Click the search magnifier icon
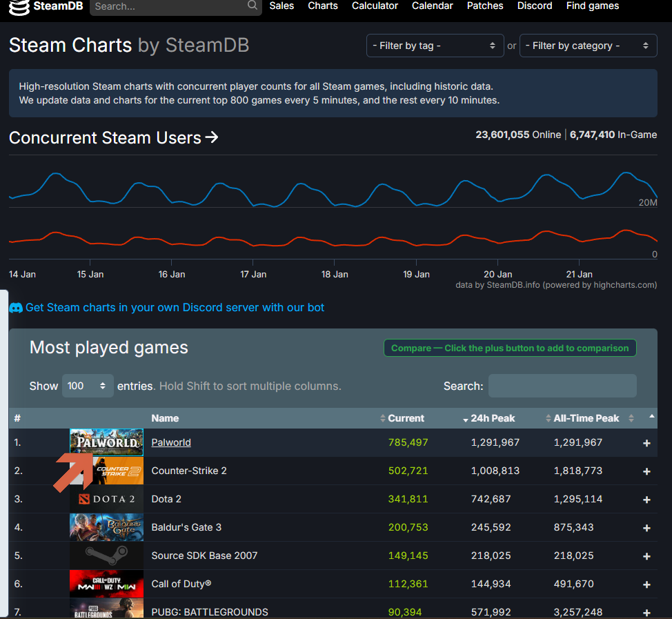The width and height of the screenshot is (672, 619). (x=253, y=5)
